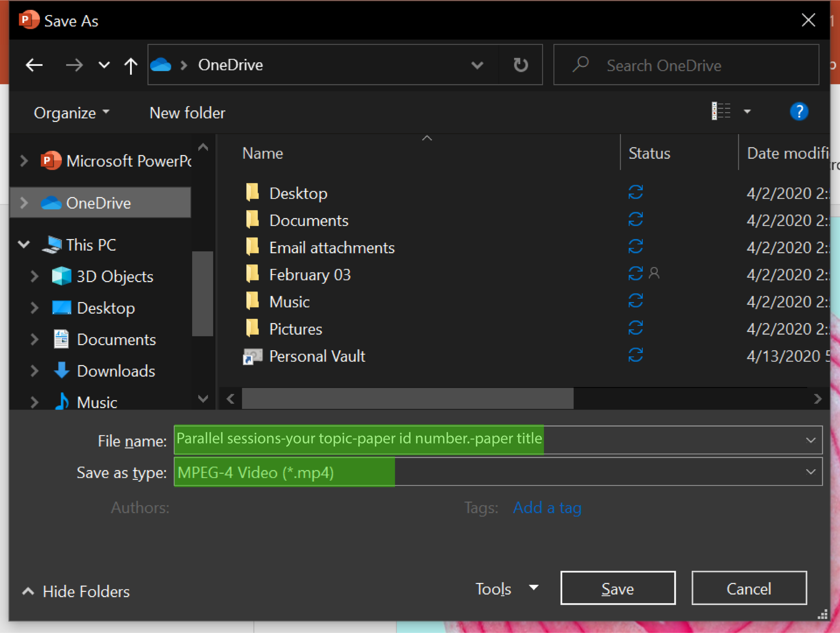
Task: Go up one folder level
Action: pyautogui.click(x=131, y=66)
